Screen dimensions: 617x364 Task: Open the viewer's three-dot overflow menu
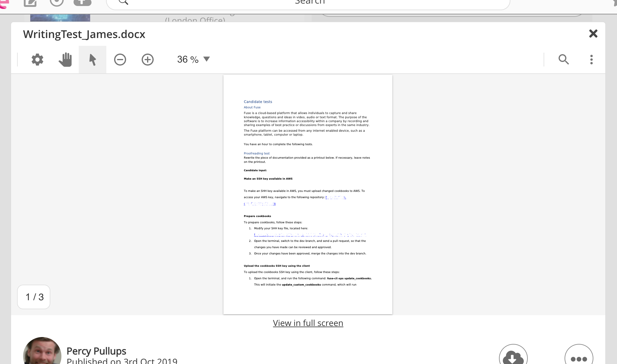click(x=591, y=60)
